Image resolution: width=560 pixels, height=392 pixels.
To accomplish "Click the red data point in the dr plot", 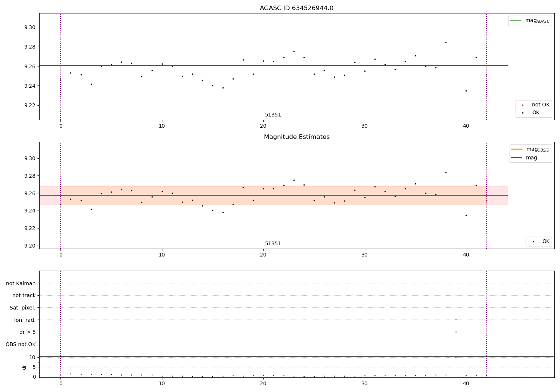I will coord(456,358).
